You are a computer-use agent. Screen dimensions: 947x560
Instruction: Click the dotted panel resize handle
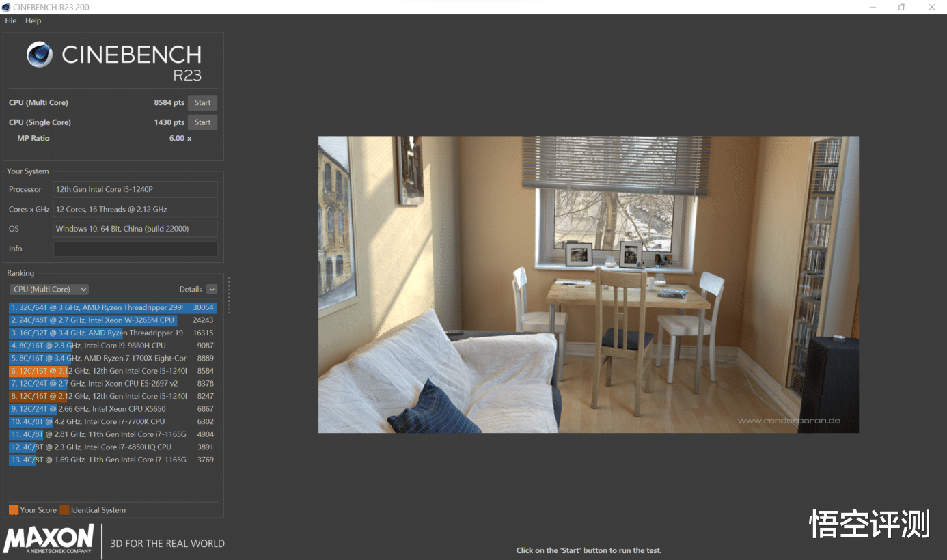pyautogui.click(x=229, y=296)
